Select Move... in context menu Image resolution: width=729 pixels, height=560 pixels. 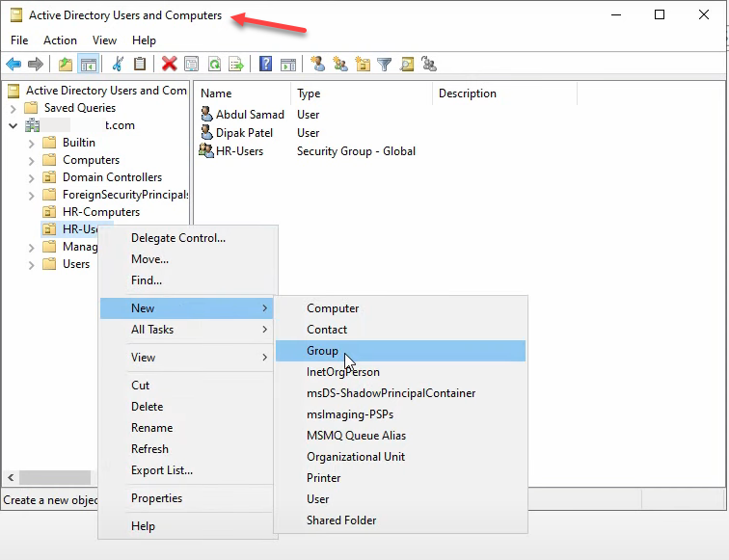[x=186, y=259]
